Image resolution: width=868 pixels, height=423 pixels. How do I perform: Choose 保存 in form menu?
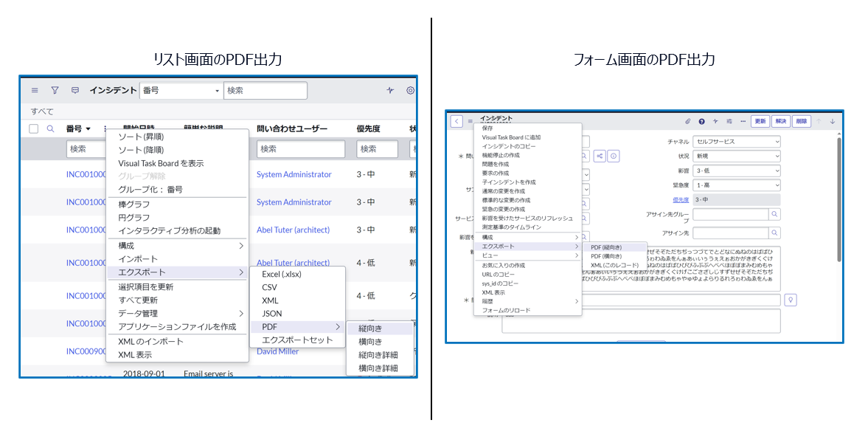tap(487, 128)
